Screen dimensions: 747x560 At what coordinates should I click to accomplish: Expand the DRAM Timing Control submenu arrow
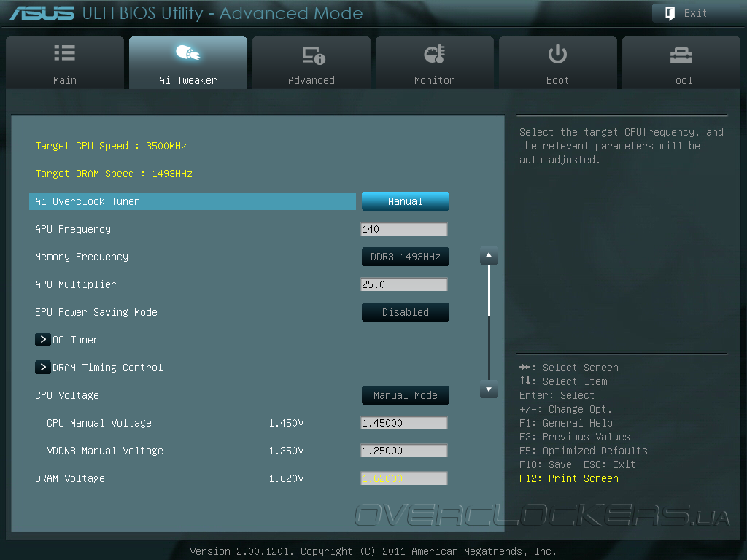[x=43, y=367]
